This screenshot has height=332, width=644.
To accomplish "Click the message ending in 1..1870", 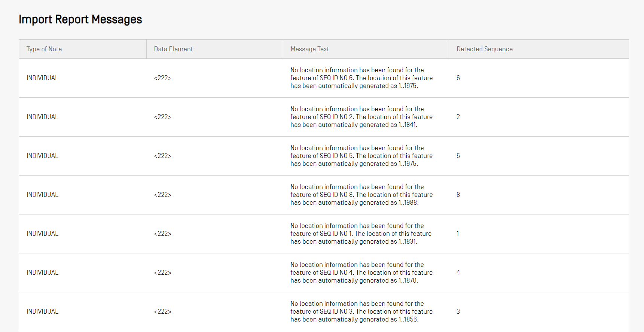I will (x=361, y=272).
